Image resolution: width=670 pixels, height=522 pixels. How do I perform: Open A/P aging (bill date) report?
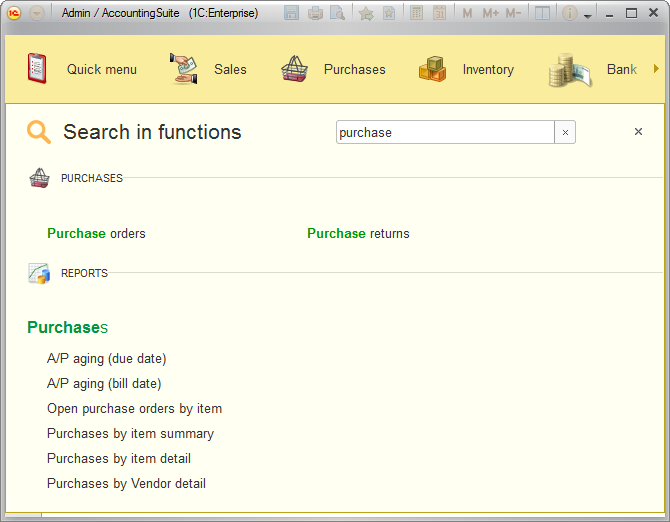point(104,384)
